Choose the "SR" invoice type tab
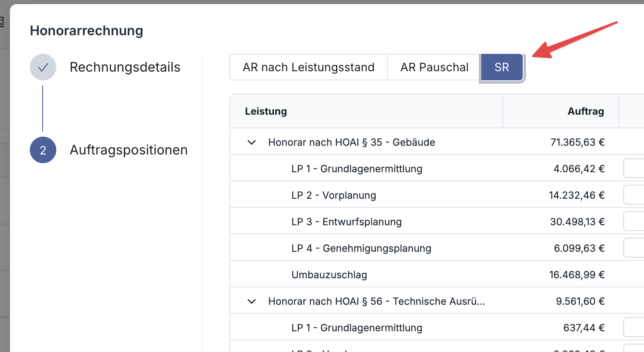 pos(502,67)
